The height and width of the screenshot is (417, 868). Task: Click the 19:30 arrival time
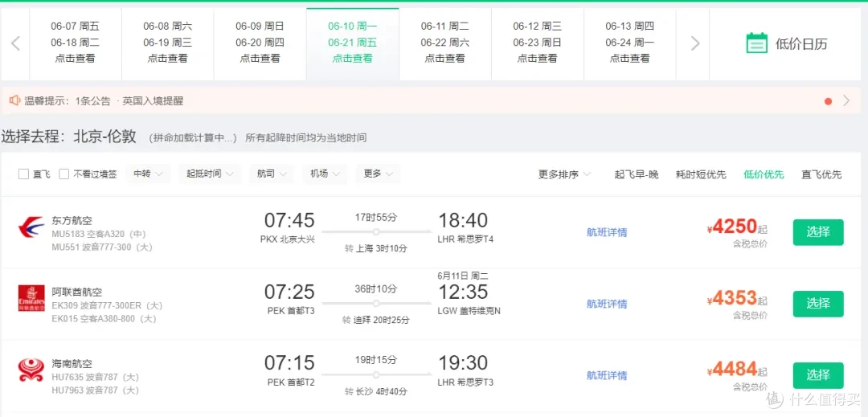[464, 363]
